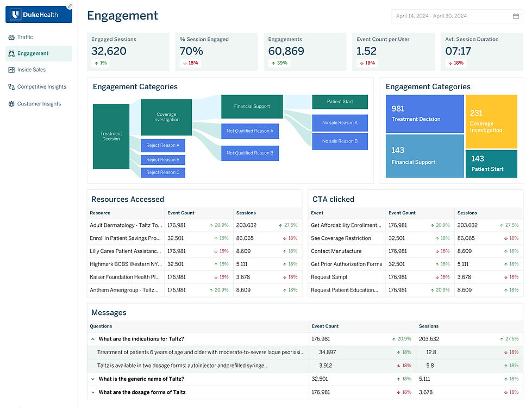The width and height of the screenshot is (532, 408).
Task: Expand 'What is the generic name of Taltz?'
Action: click(92, 379)
